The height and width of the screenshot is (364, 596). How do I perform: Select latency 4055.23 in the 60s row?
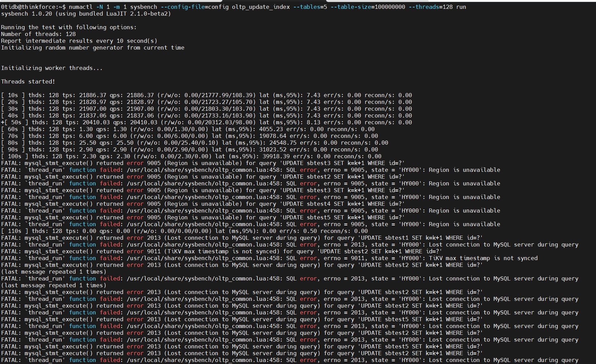[x=271, y=129]
